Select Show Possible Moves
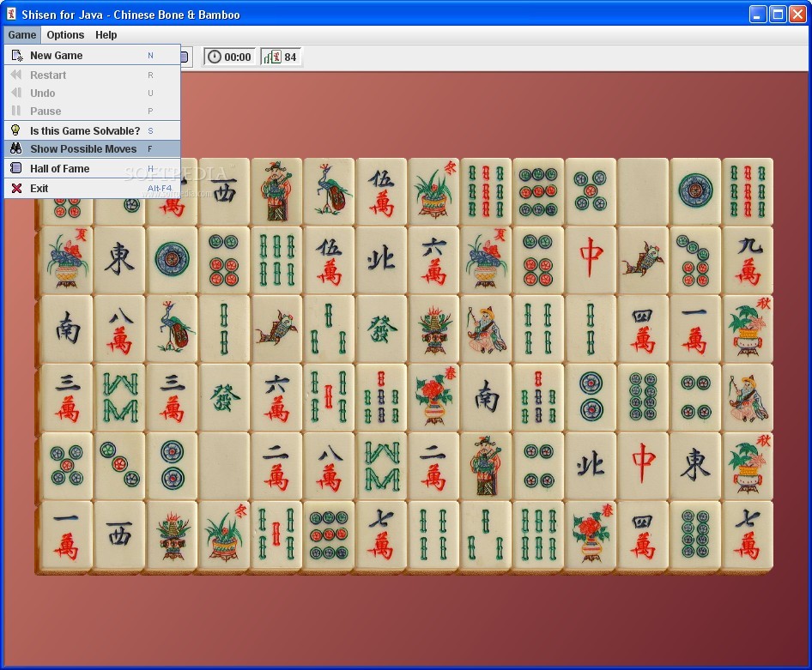 92,149
